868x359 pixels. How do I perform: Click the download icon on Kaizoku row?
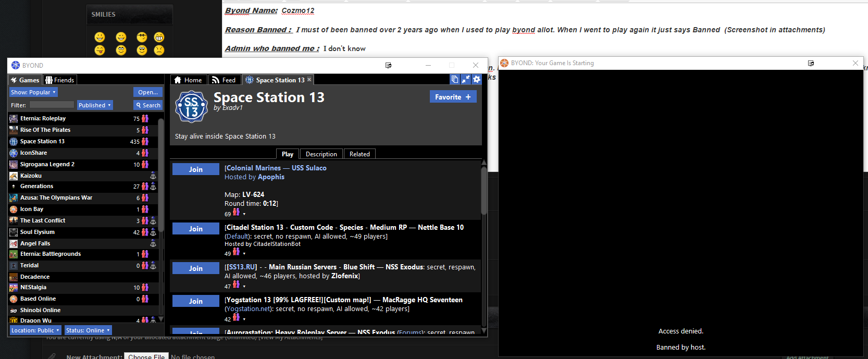point(153,176)
